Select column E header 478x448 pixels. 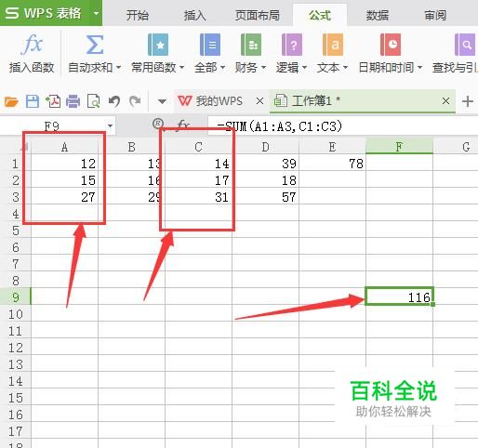tap(332, 147)
